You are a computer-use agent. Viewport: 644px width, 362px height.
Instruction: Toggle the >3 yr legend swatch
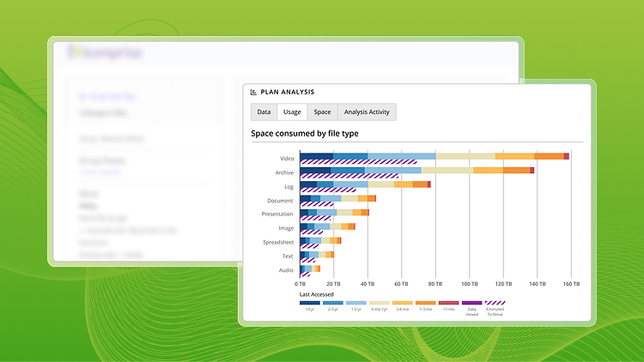point(310,302)
